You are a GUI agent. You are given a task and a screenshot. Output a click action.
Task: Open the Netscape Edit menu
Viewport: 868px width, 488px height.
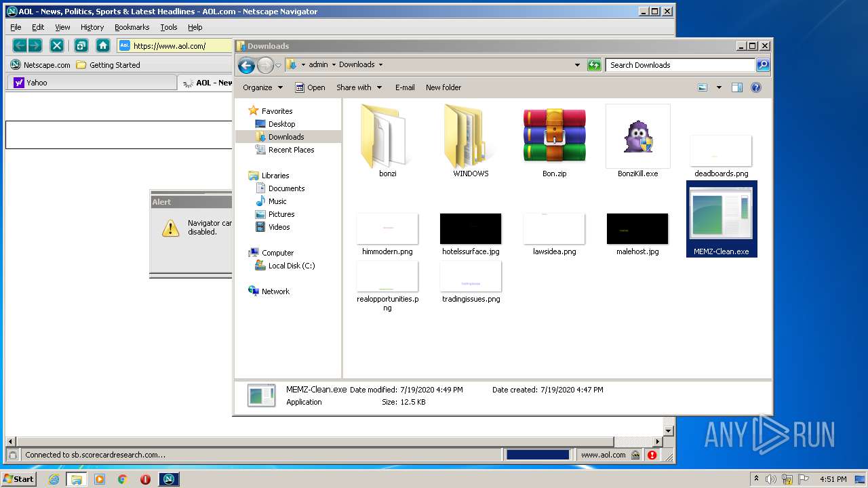(x=38, y=27)
